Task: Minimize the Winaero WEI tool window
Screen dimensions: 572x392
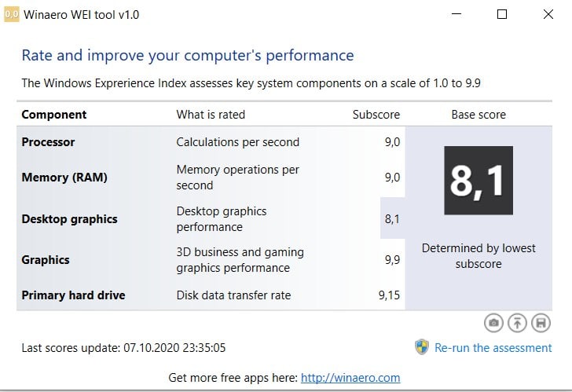Action: [x=456, y=14]
